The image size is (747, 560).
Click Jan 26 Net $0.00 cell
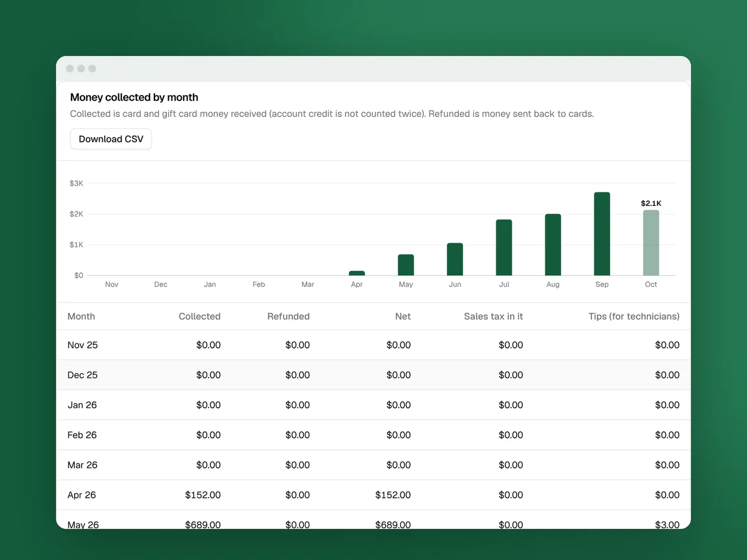click(x=399, y=404)
